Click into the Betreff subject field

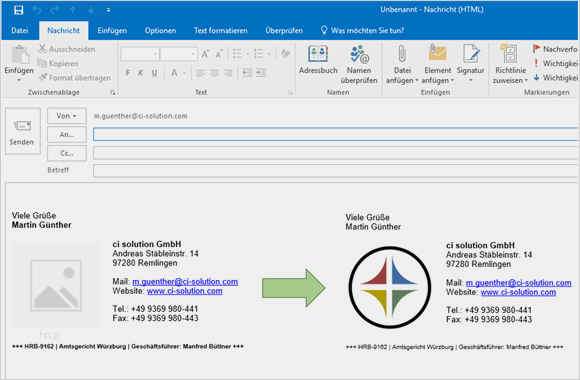(336, 171)
